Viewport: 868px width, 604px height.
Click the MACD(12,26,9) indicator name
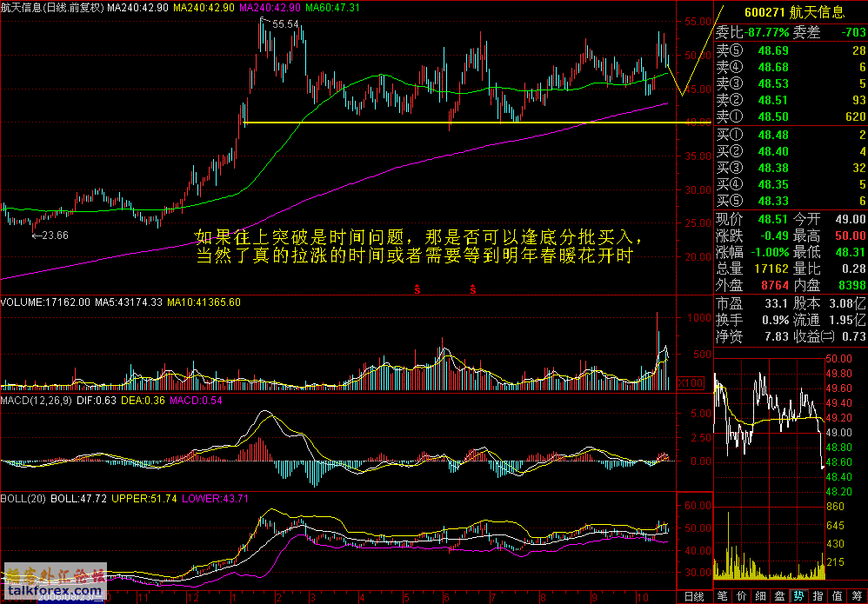36,401
